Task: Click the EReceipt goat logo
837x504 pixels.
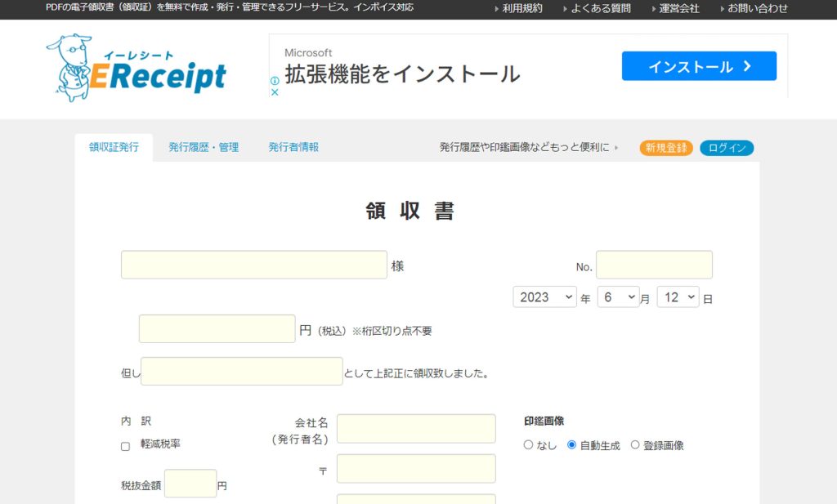Action: point(136,68)
